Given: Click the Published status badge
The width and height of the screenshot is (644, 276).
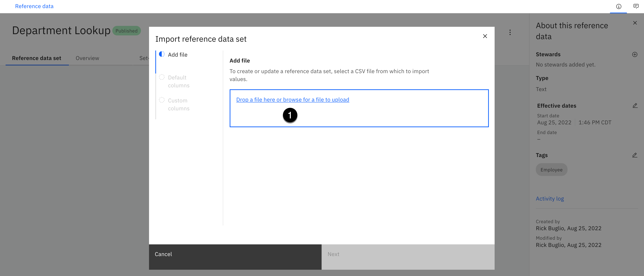Looking at the screenshot, I should coord(126,31).
